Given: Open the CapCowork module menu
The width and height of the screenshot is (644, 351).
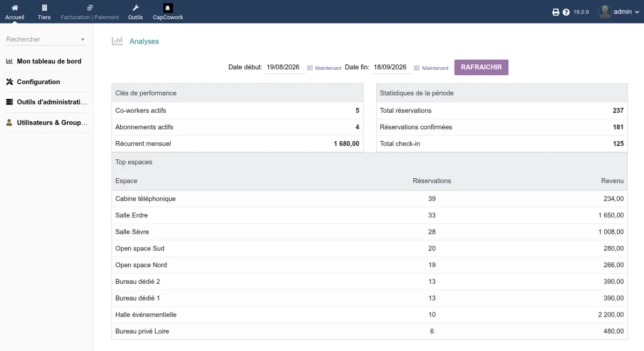Looking at the screenshot, I should [x=168, y=12].
